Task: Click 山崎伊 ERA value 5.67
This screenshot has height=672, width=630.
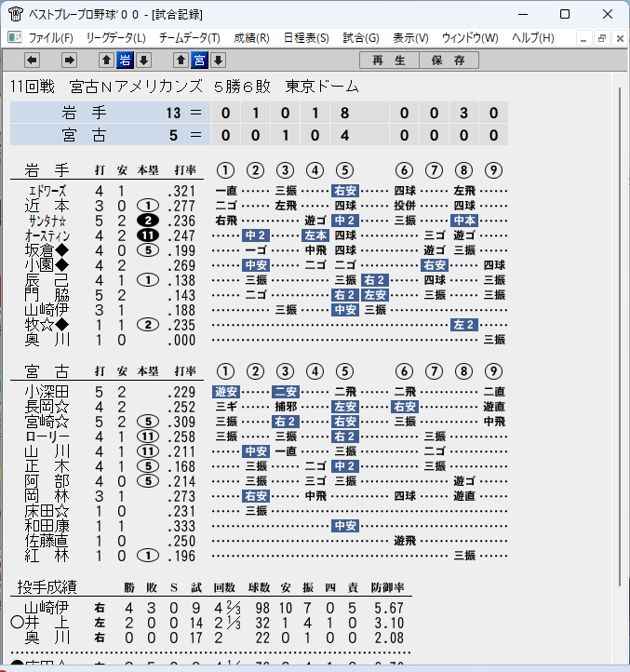Action: pos(389,608)
